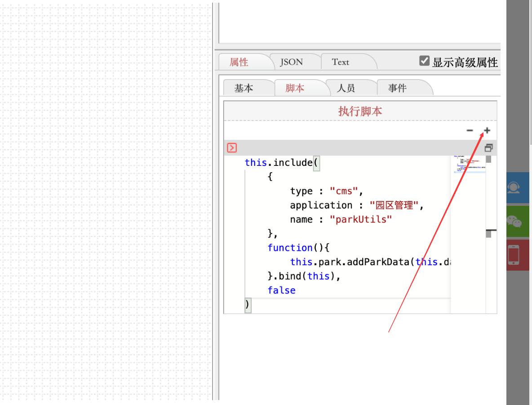Screen dimensions: 532x405
Task: Click on "园区管理" string in code
Action: 394,205
